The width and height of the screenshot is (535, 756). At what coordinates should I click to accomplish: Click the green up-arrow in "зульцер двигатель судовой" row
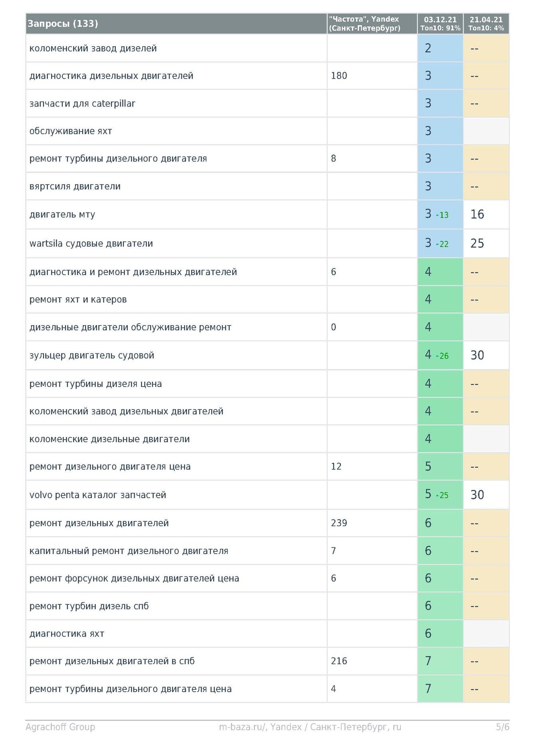click(x=437, y=356)
